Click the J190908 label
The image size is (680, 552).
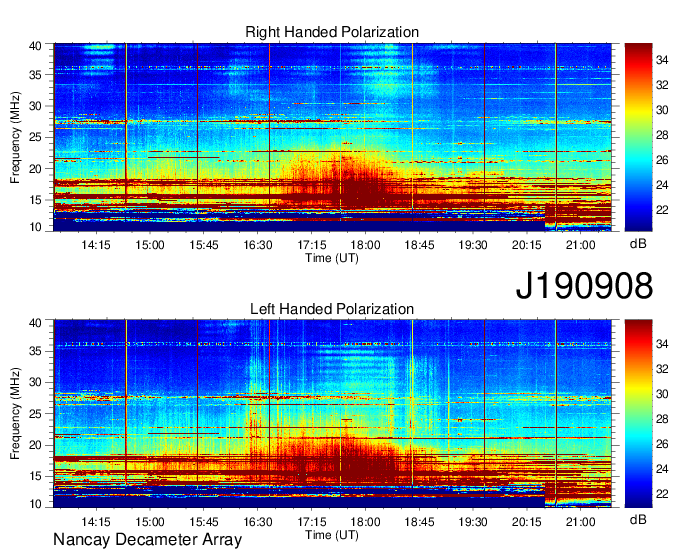coord(584,286)
